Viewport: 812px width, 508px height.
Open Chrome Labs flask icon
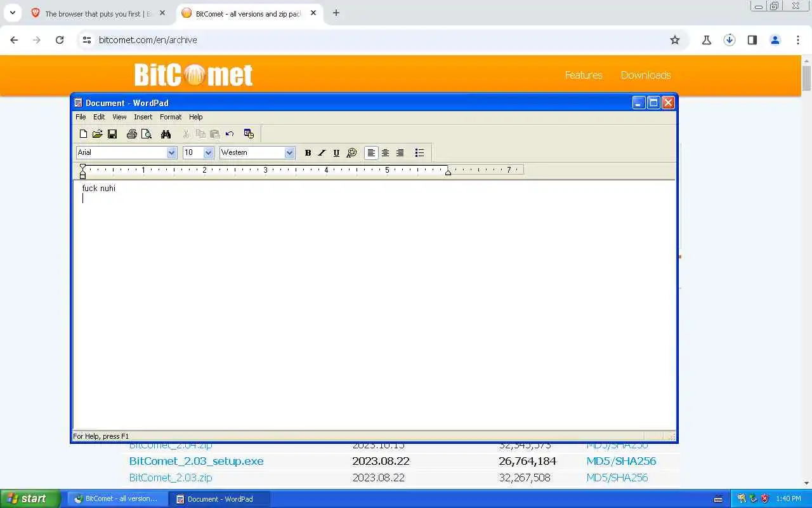(x=707, y=40)
